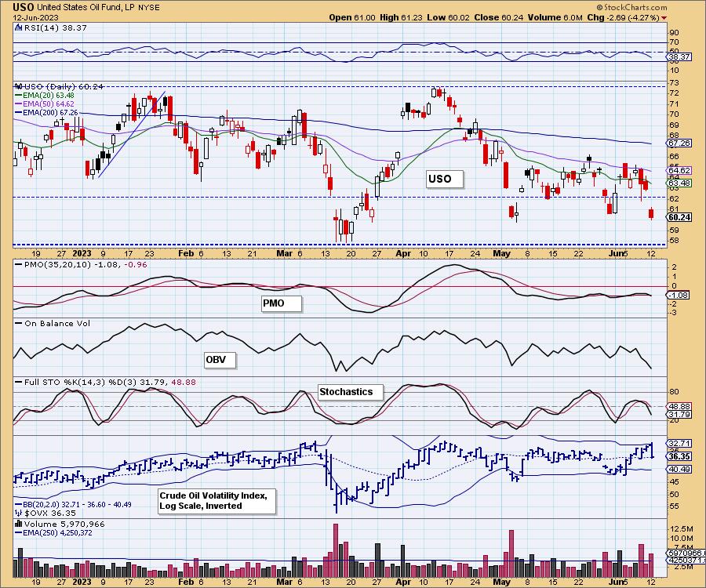
Task: Click the 36.35 OVX value tag
Action: point(679,456)
